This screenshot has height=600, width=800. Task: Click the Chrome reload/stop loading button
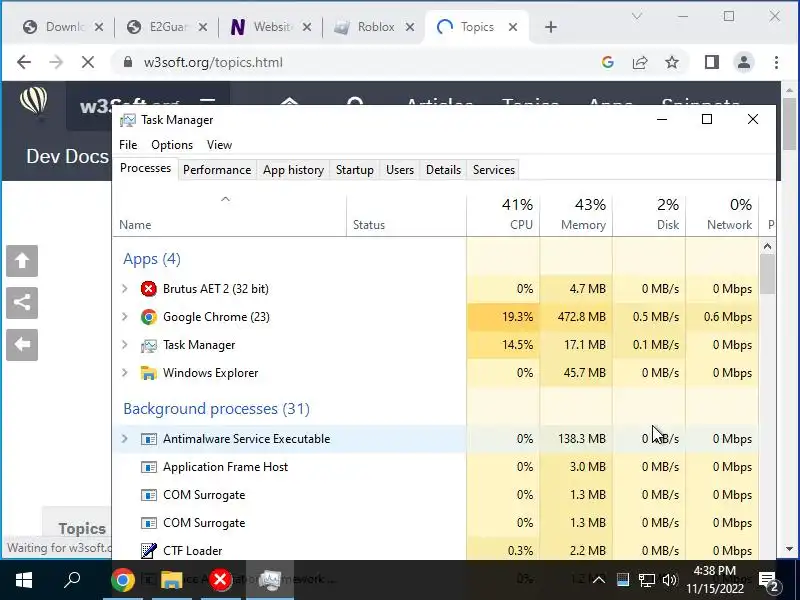coord(88,62)
